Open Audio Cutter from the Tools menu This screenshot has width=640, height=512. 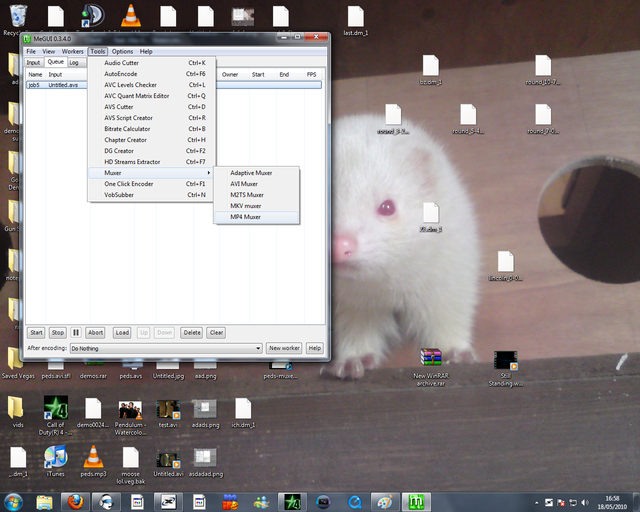pyautogui.click(x=151, y=63)
